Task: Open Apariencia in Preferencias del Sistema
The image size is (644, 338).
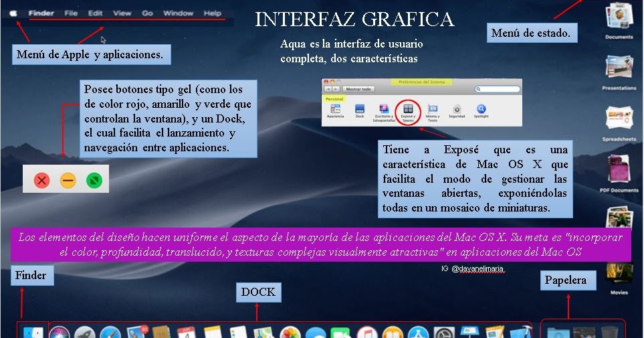Action: click(335, 111)
